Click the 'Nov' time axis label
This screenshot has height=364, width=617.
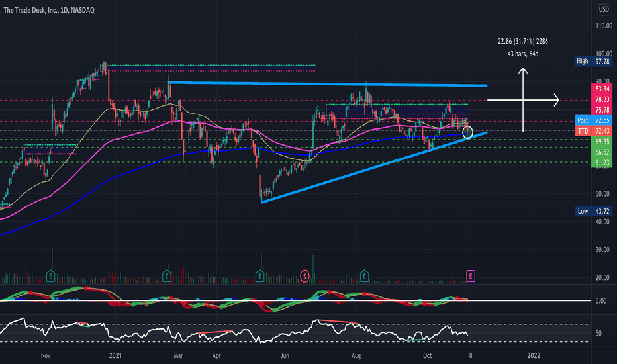point(46,356)
